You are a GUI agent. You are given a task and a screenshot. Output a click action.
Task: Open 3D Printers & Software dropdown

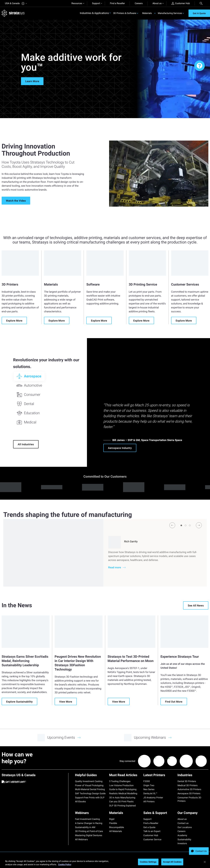[x=126, y=13]
